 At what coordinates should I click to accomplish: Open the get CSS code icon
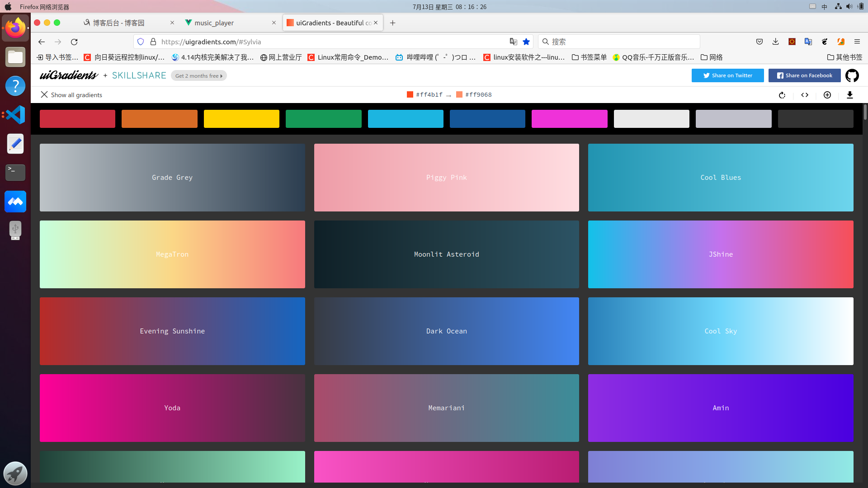point(805,95)
